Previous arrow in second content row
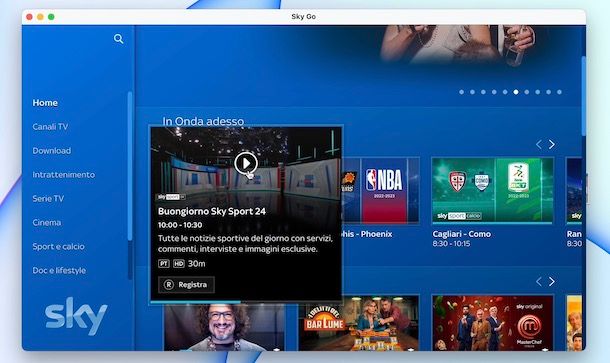This screenshot has height=363, width=610. (539, 282)
